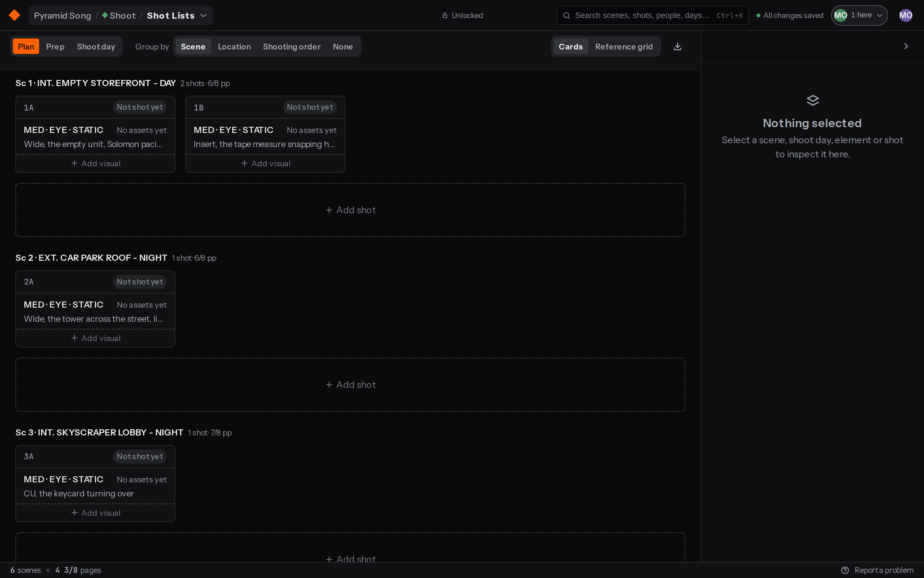This screenshot has width=924, height=578.
Task: Select the Sc 1 INT. EMPTY STOREFRONT heading
Action: [x=96, y=83]
